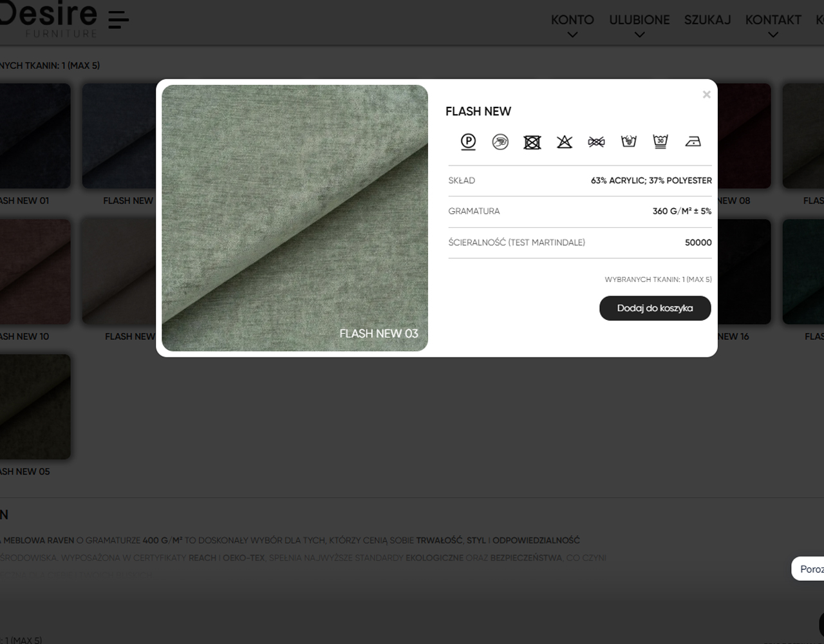Click the 360 G/M² ± 5% value

tap(682, 211)
